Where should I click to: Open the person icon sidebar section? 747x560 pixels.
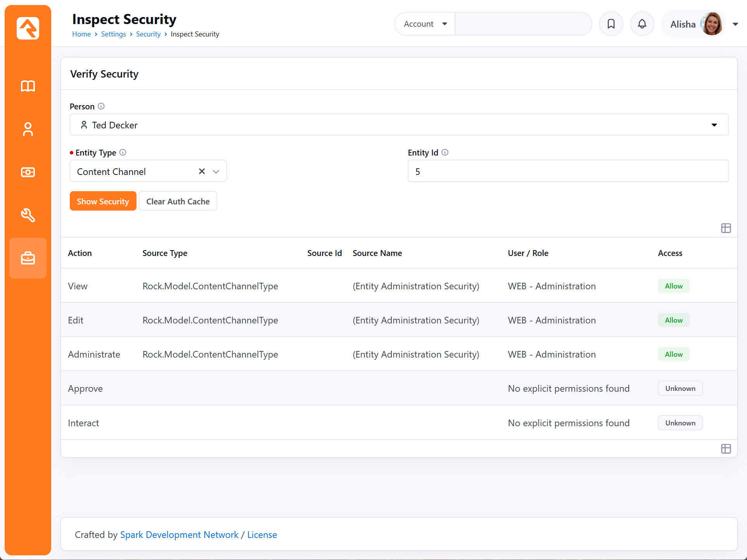(x=28, y=129)
